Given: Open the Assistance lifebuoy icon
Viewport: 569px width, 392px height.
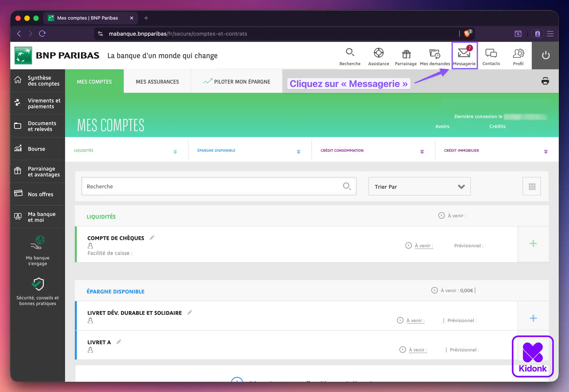Looking at the screenshot, I should coord(379,52).
